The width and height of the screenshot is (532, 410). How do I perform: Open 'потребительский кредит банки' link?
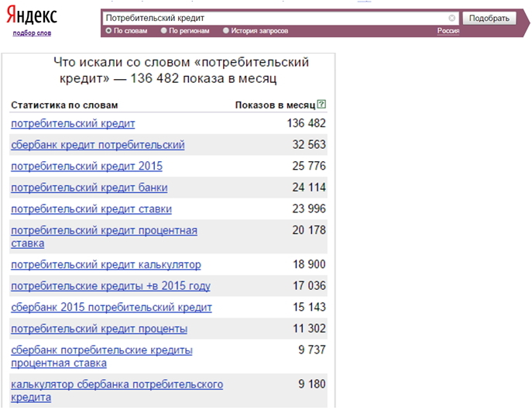[x=89, y=188]
